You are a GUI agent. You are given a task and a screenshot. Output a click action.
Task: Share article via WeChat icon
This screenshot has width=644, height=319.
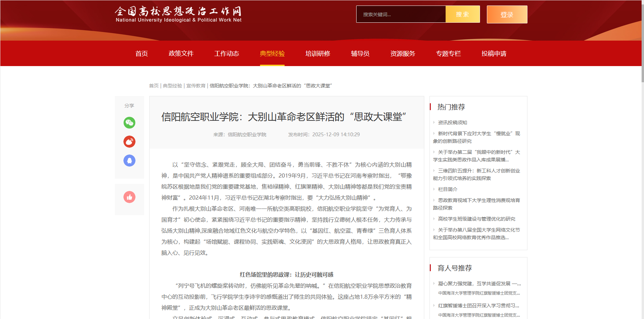pos(129,123)
